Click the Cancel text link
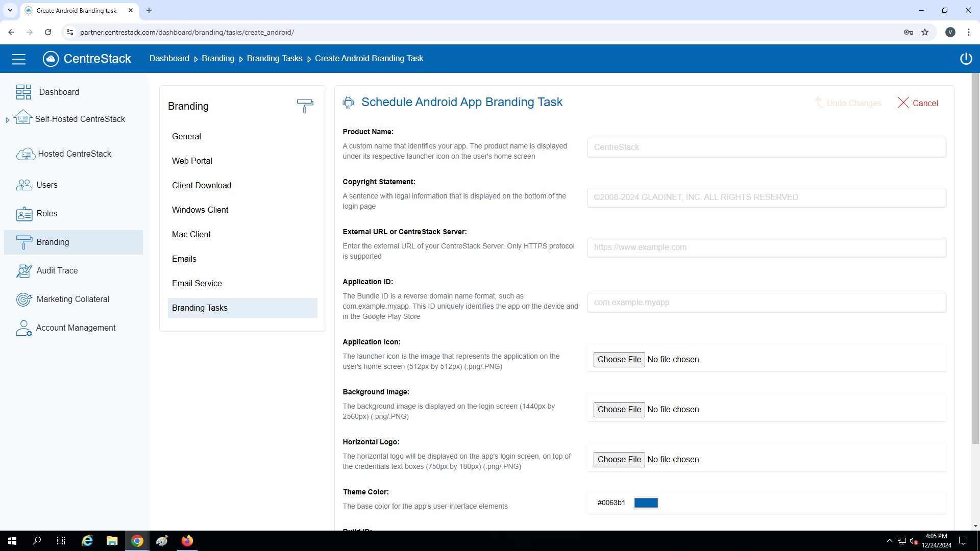 click(925, 103)
